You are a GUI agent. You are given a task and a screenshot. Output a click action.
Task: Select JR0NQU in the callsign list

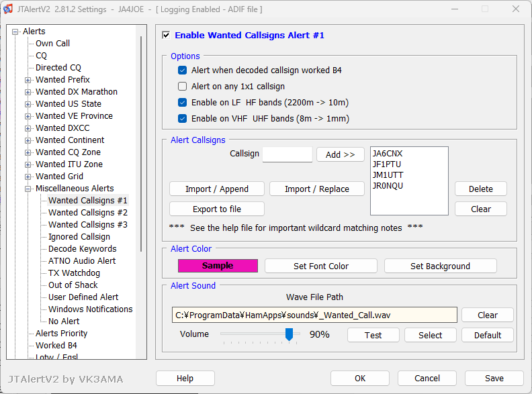(388, 186)
